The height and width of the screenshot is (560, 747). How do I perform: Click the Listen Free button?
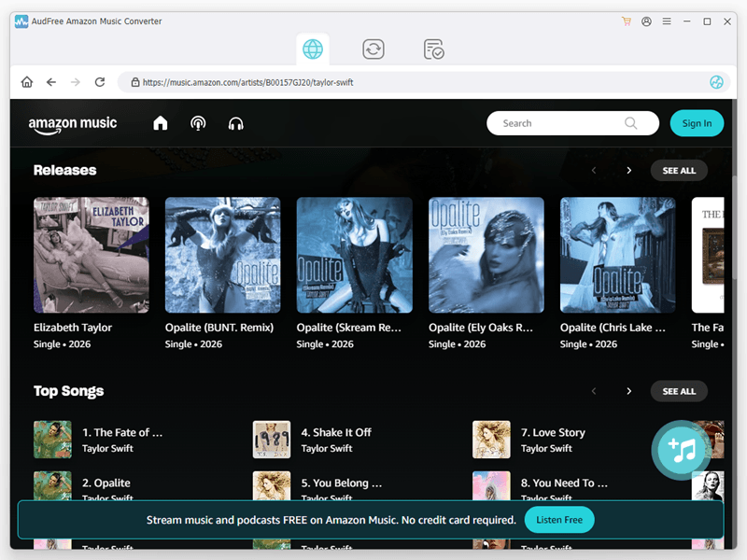559,520
